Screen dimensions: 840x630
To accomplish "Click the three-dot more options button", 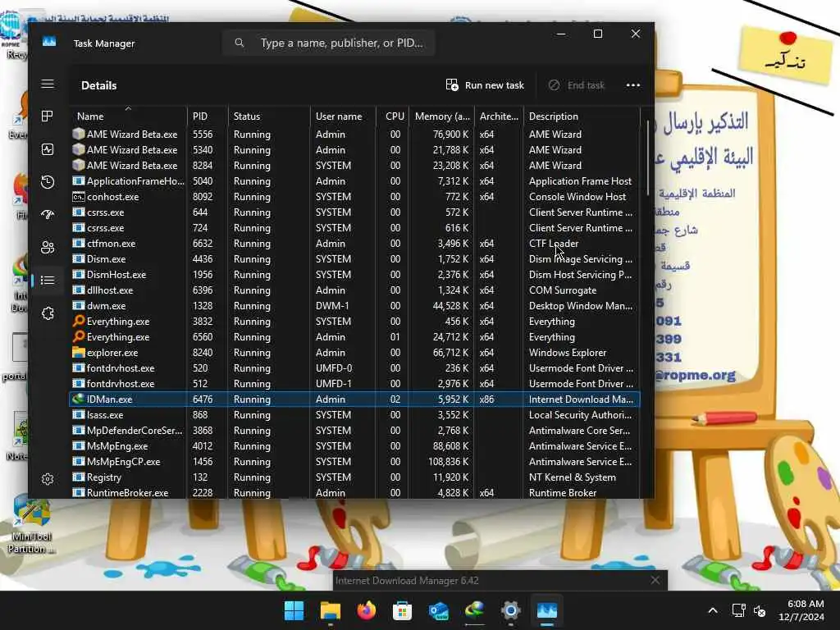I will (x=633, y=85).
